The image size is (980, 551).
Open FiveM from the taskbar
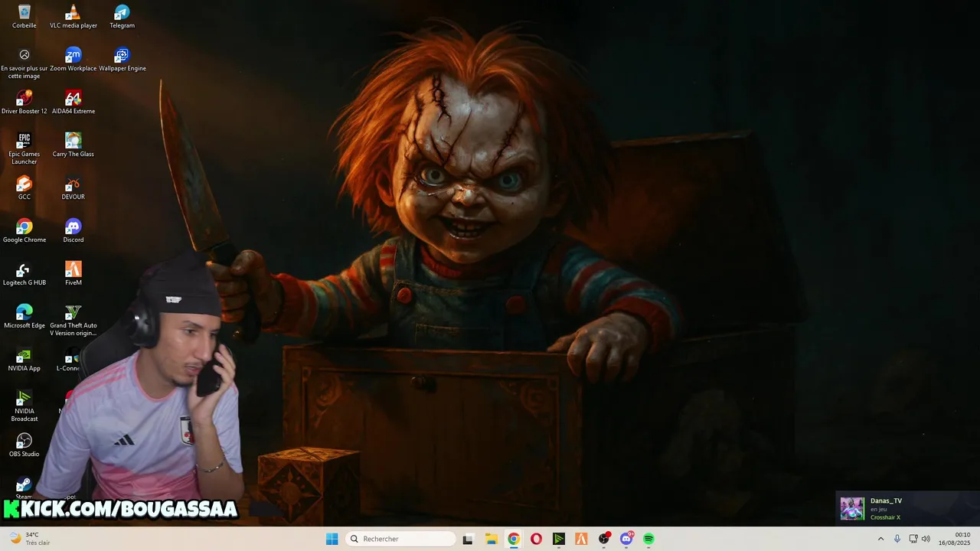[x=581, y=539]
